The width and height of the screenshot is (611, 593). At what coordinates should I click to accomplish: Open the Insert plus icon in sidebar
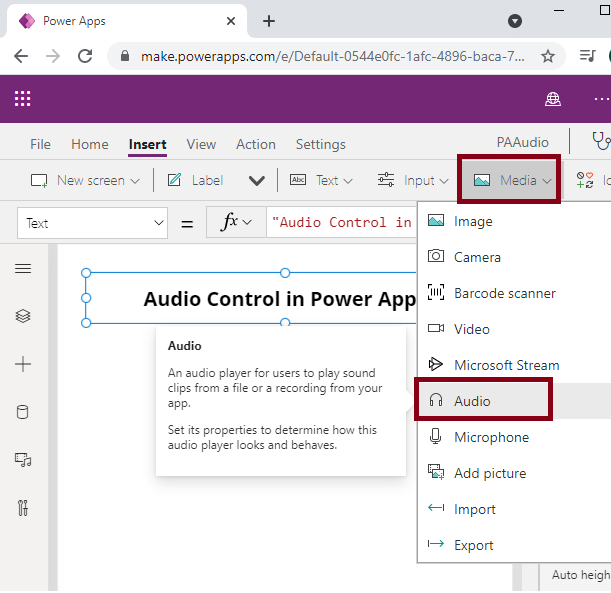tap(23, 364)
